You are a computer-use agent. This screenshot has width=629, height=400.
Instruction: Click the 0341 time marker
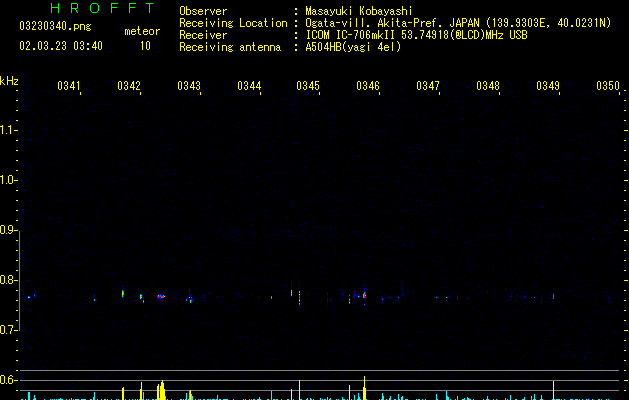click(x=69, y=85)
